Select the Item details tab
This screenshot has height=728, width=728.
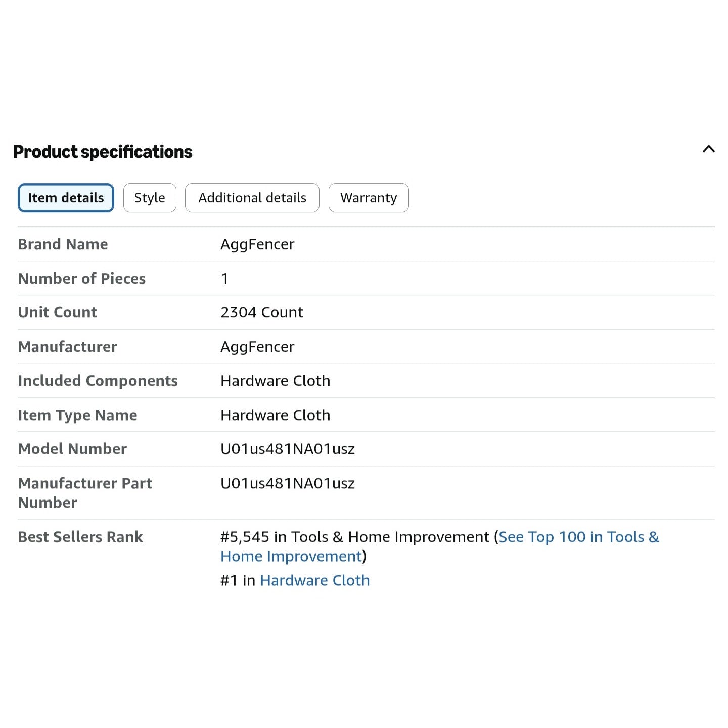66,198
